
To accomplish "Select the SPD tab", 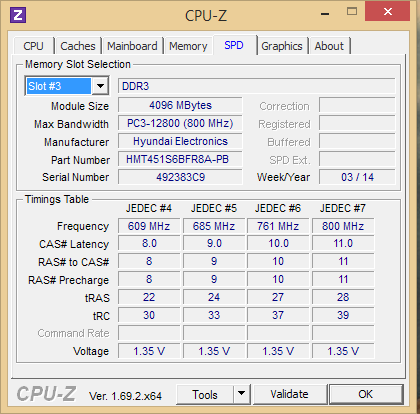I will click(x=234, y=45).
